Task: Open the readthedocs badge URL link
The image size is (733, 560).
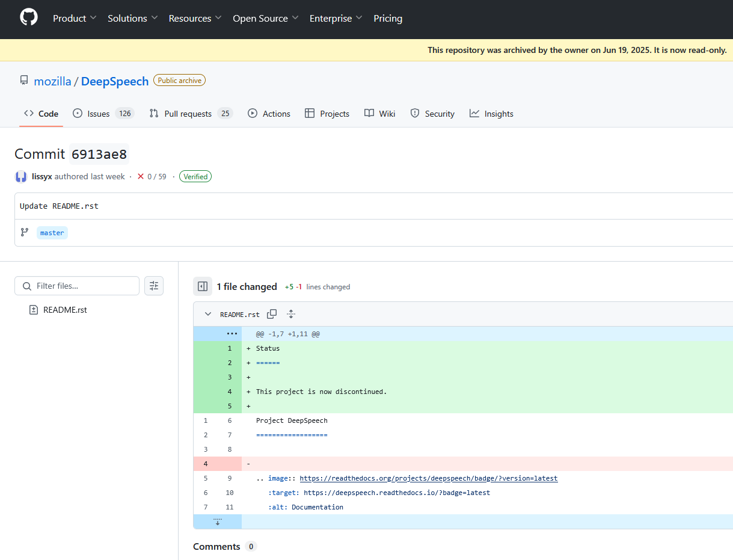Action: point(429,478)
